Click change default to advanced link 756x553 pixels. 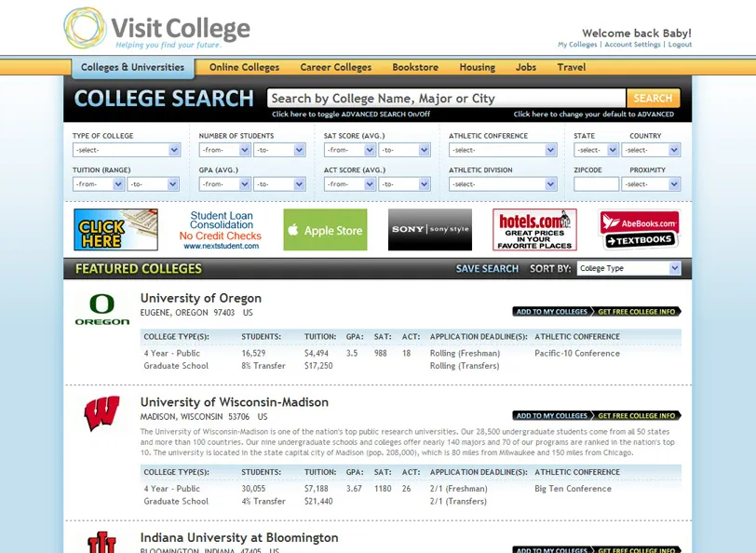click(593, 115)
